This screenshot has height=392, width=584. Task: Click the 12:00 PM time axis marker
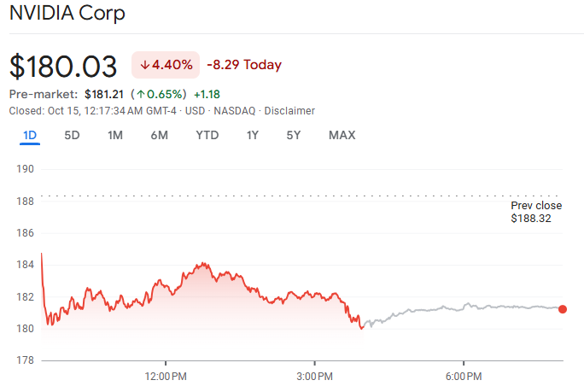(x=166, y=376)
